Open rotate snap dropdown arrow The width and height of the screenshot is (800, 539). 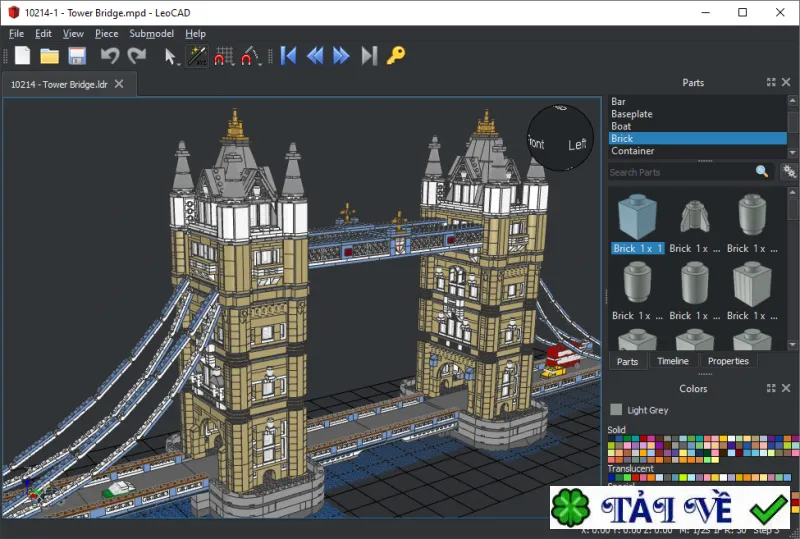(x=260, y=64)
